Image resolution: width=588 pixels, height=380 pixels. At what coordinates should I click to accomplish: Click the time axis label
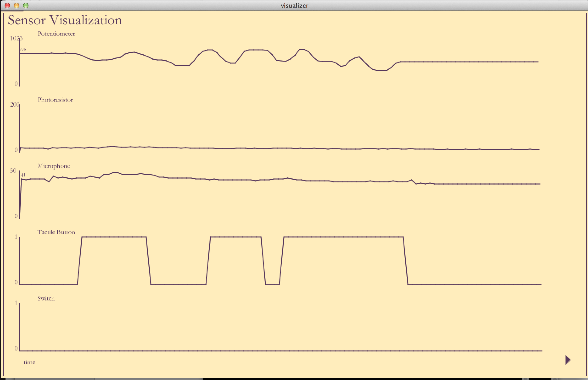point(30,362)
